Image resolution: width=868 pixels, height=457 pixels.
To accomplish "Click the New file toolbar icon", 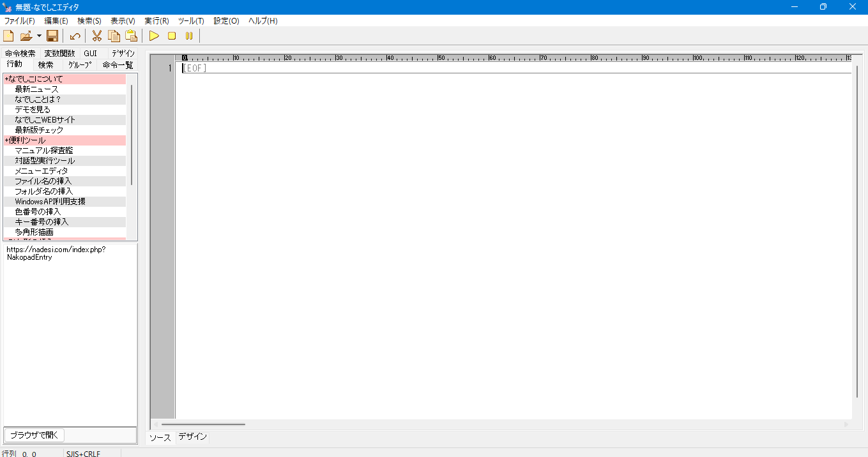I will tap(8, 36).
